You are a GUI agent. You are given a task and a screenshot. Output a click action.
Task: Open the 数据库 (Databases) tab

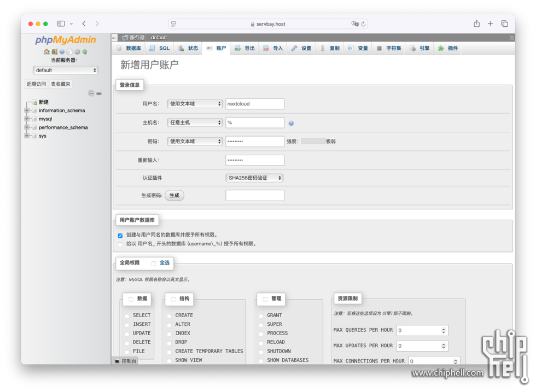click(x=129, y=48)
